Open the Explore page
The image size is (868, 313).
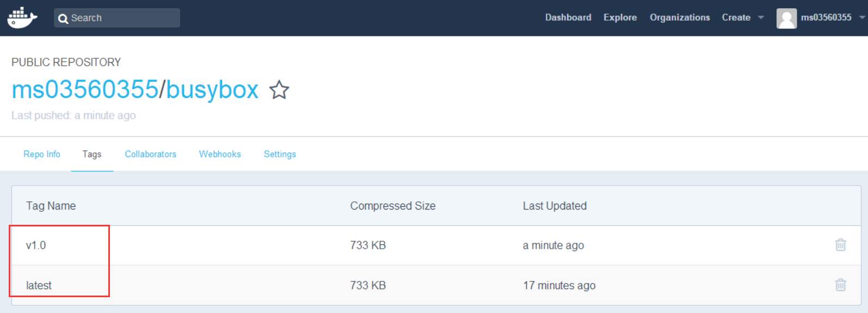point(620,17)
